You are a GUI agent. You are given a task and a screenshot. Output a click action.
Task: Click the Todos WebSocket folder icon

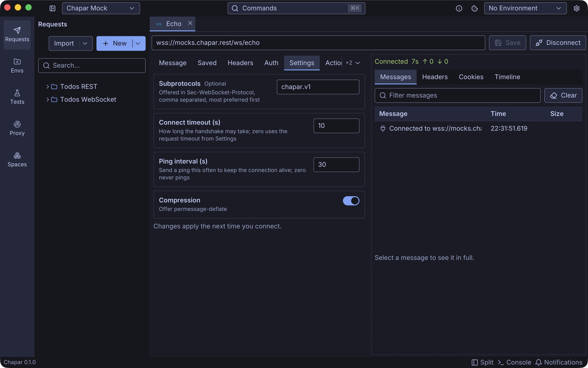(54, 99)
